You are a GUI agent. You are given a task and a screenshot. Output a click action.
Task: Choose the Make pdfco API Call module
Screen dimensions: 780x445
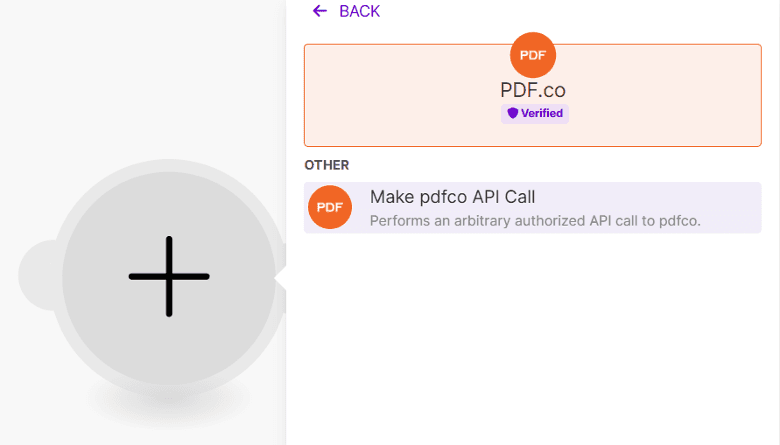pyautogui.click(x=452, y=197)
